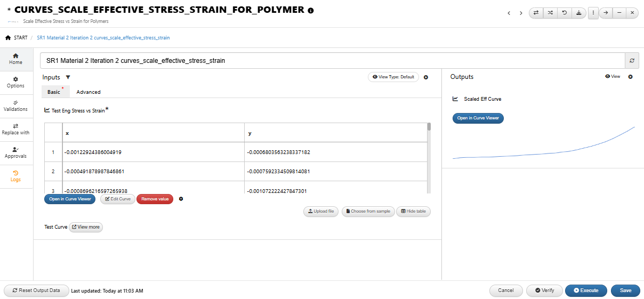Click the gear icon near Remove value
The height and width of the screenshot is (299, 644).
pyautogui.click(x=181, y=199)
